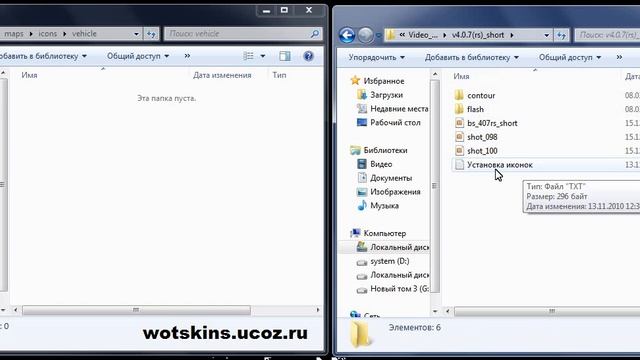Click the navigation pane vertical scrollbar thumb
This screenshot has width=640, height=360.
435,186
